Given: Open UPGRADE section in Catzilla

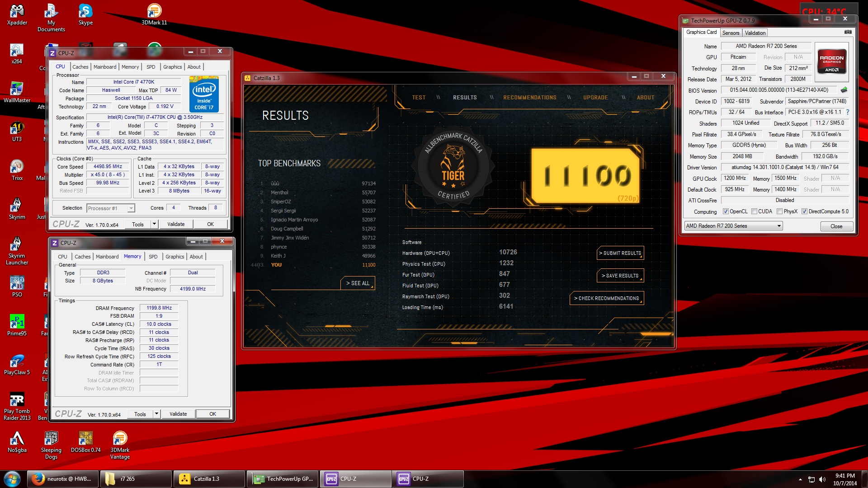Looking at the screenshot, I should (595, 98).
